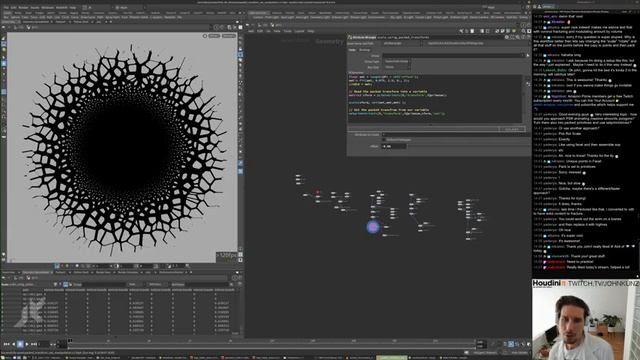Open the File menu in Houdini's main menu bar

tap(7, 7)
